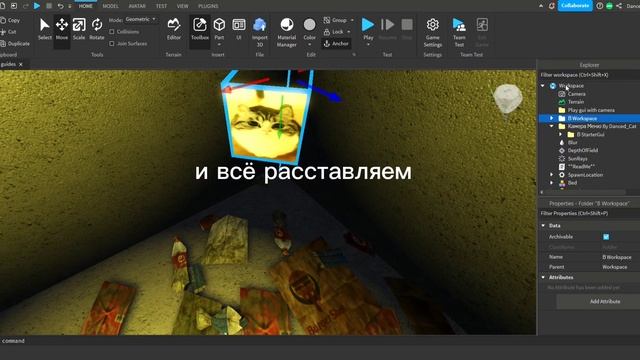
Task: Click the Filter Properties search field
Action: (590, 213)
